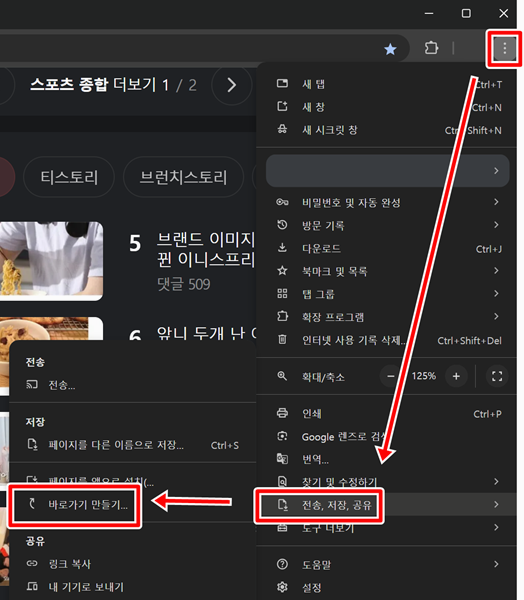The height and width of the screenshot is (600, 524).
Task: Open 전송, 저장, 공유 submenu
Action: pos(387,505)
